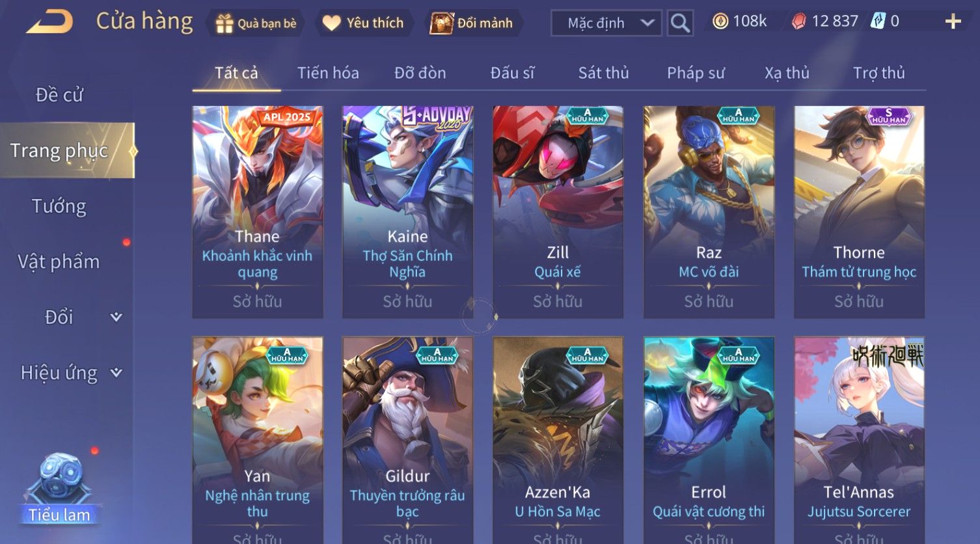Open Đổi mảnh exchange chest

441,23
